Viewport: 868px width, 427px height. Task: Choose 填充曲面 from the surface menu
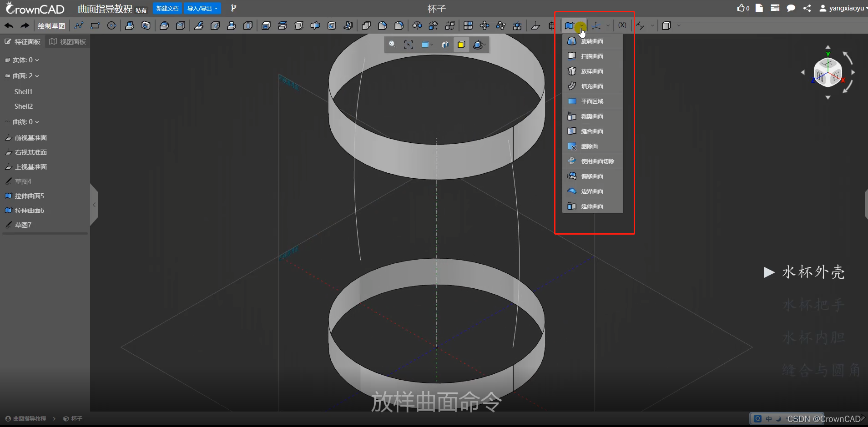[592, 86]
